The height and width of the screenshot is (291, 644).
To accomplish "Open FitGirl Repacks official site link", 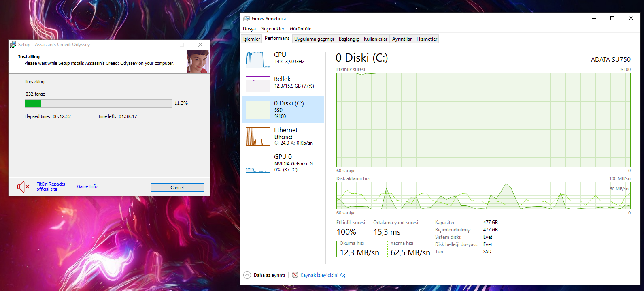I will click(x=51, y=187).
